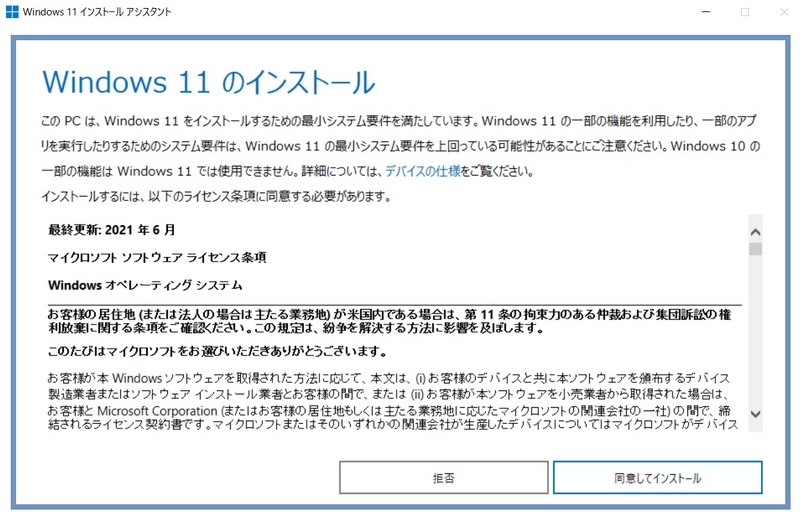800x517 pixels.
Task: Click the license text scrollbar thumb
Action: coord(756,249)
